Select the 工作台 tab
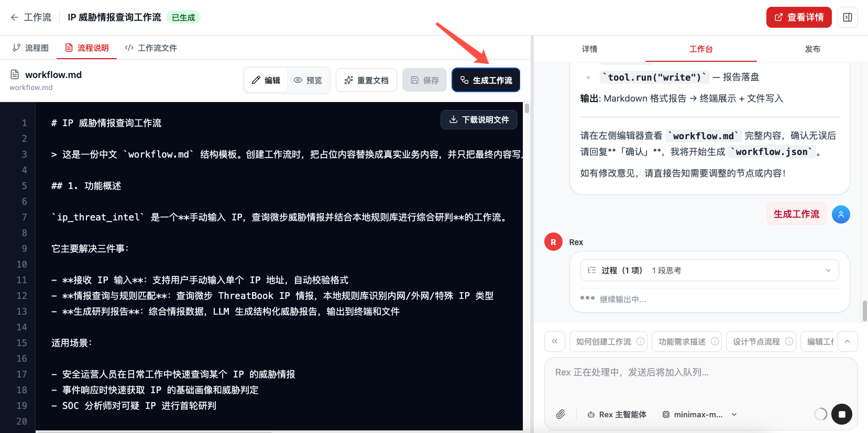Screen dimensions: 868x433 (701, 49)
